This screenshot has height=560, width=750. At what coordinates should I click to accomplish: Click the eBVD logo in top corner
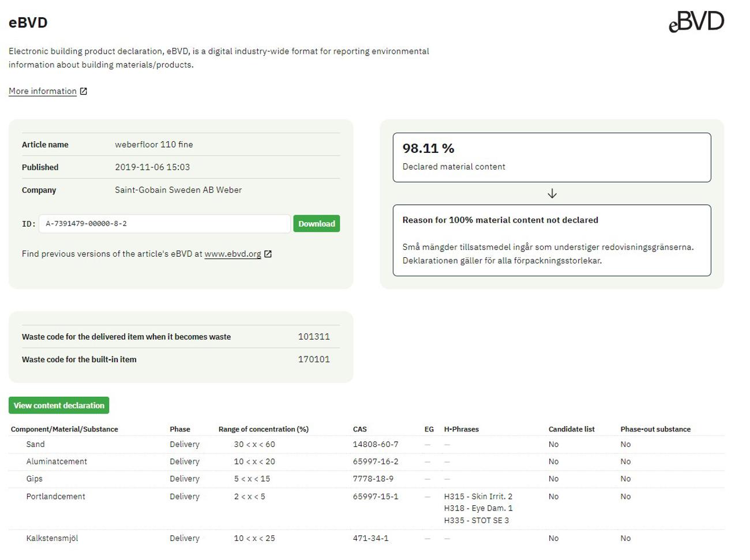coord(696,22)
